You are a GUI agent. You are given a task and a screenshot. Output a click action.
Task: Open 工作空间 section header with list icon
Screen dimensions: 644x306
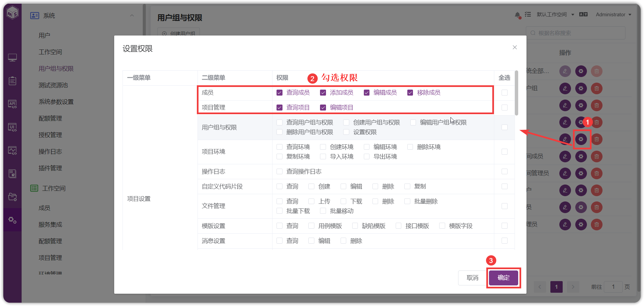(x=48, y=189)
